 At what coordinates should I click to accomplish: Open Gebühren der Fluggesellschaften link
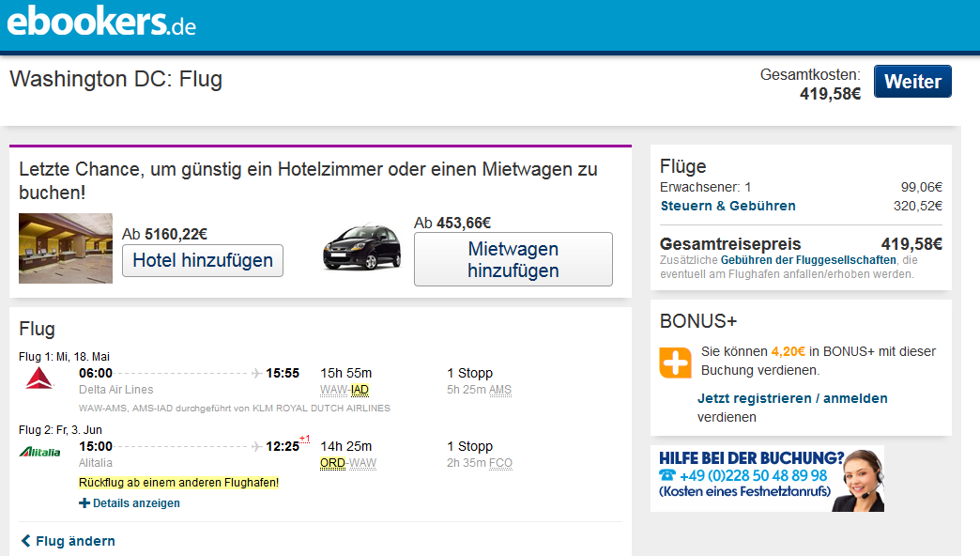pyautogui.click(x=808, y=259)
